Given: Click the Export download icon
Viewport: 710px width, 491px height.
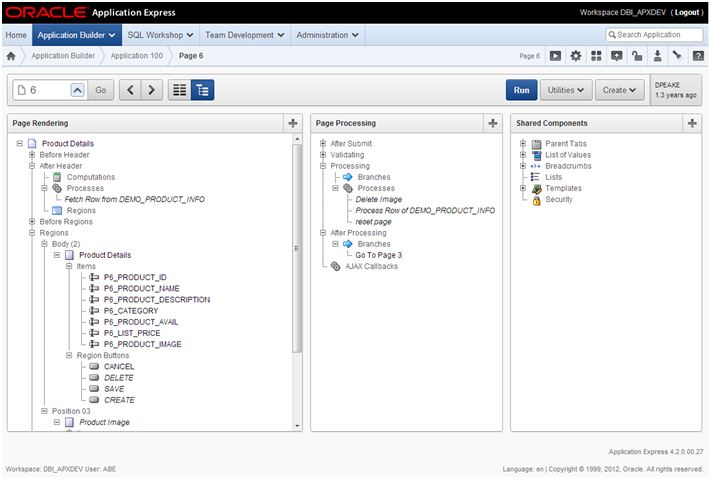Looking at the screenshot, I should (657, 56).
